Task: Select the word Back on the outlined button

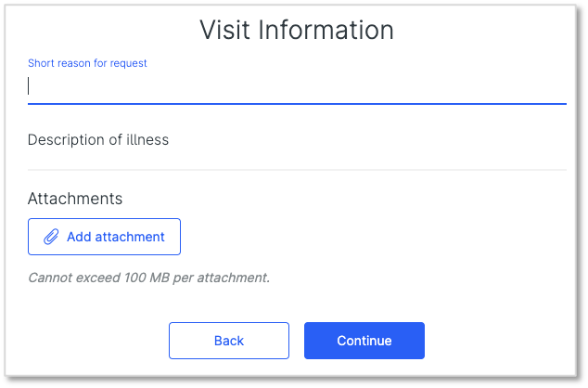Action: (229, 341)
